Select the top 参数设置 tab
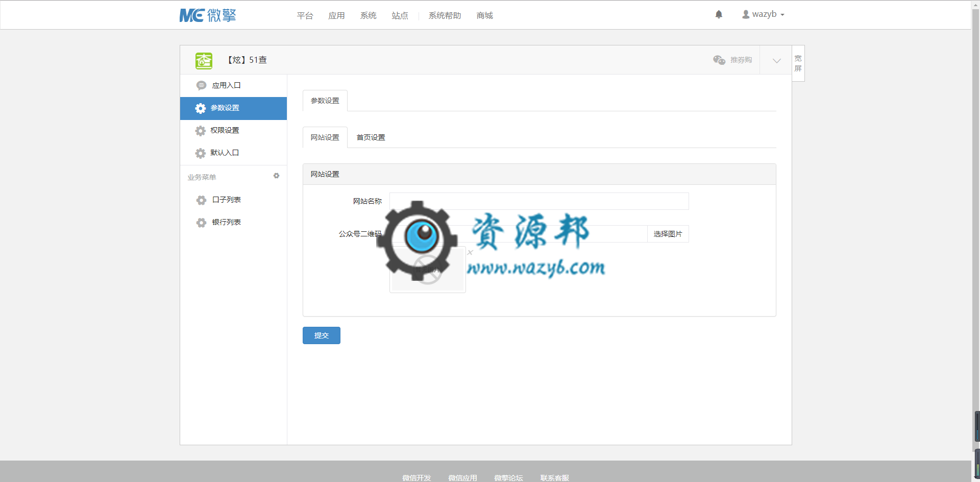980x482 pixels. tap(325, 101)
